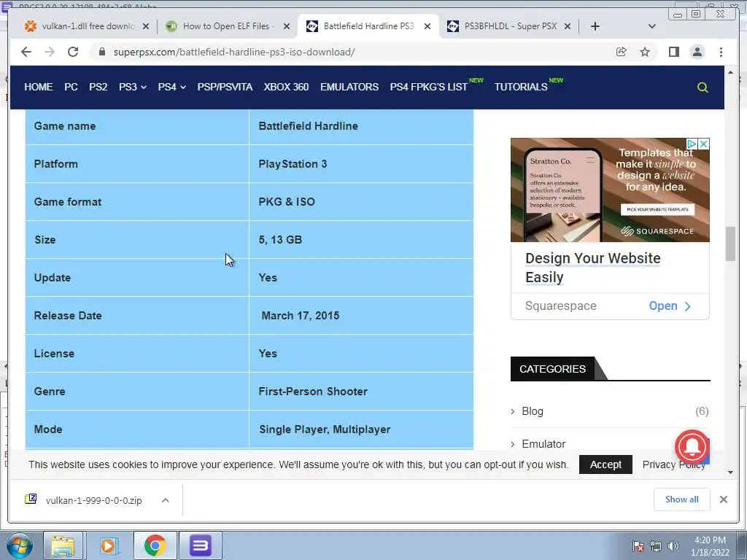Open the browser side panel
This screenshot has width=747, height=560.
673,52
